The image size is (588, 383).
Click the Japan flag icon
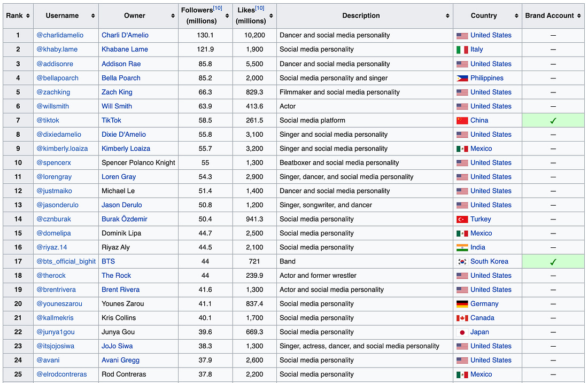coord(462,332)
